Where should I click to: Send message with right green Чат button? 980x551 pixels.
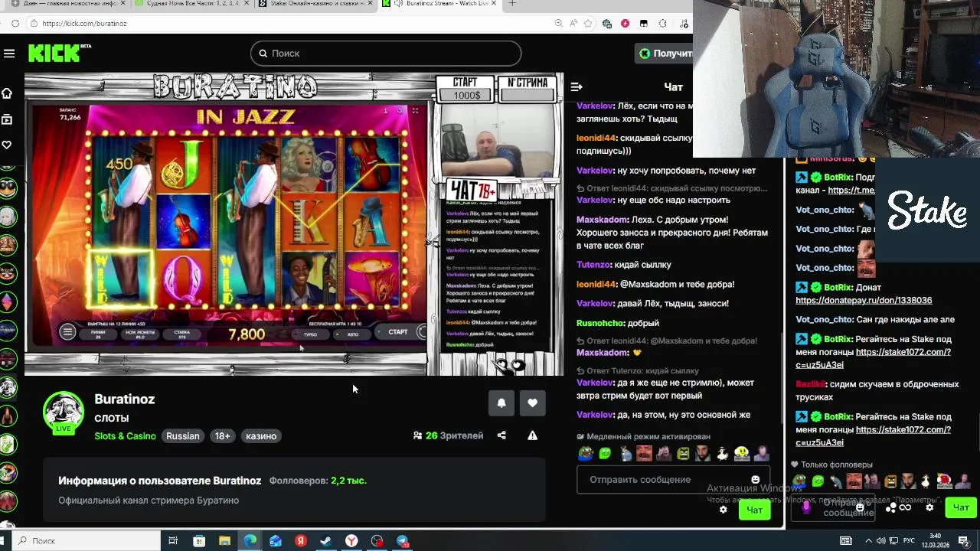[961, 507]
